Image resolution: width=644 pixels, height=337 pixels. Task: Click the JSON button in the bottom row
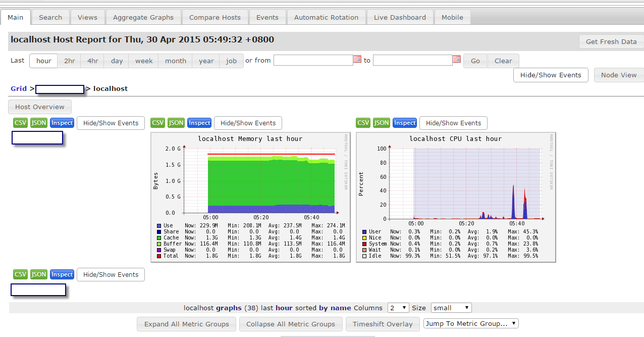point(39,274)
